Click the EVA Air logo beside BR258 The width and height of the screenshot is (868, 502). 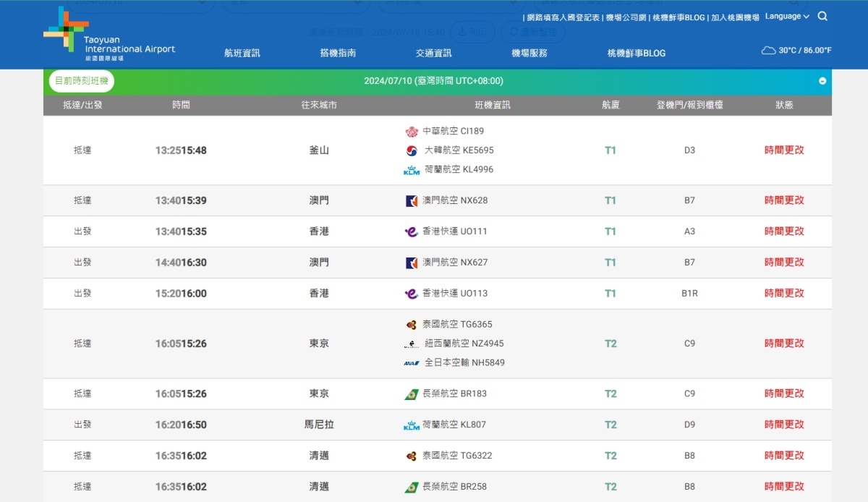[x=412, y=487]
